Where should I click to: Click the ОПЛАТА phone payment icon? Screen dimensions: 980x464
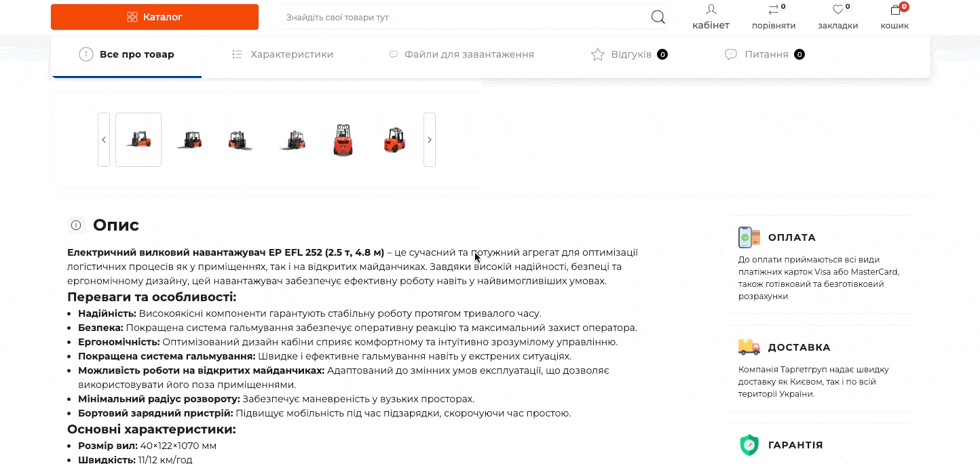coord(749,237)
